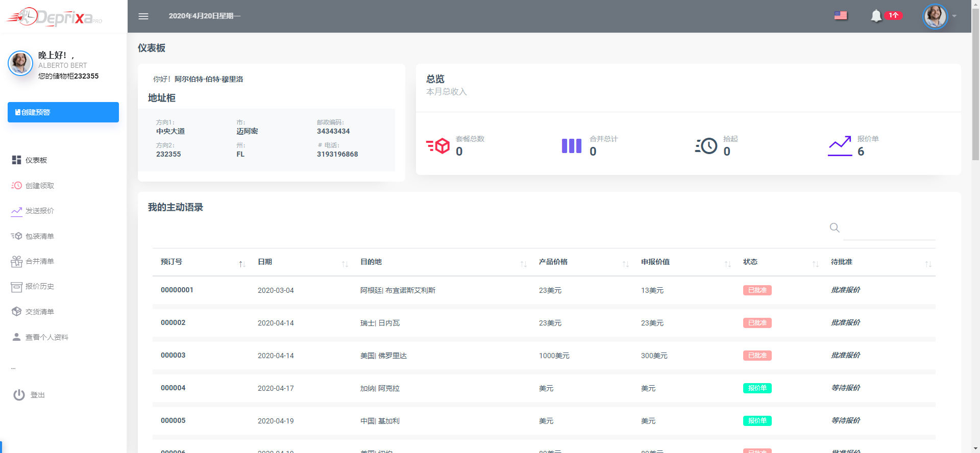Screen dimensions: 980x453
Task: Click the 报价历史 archive icon
Action: tap(16, 287)
